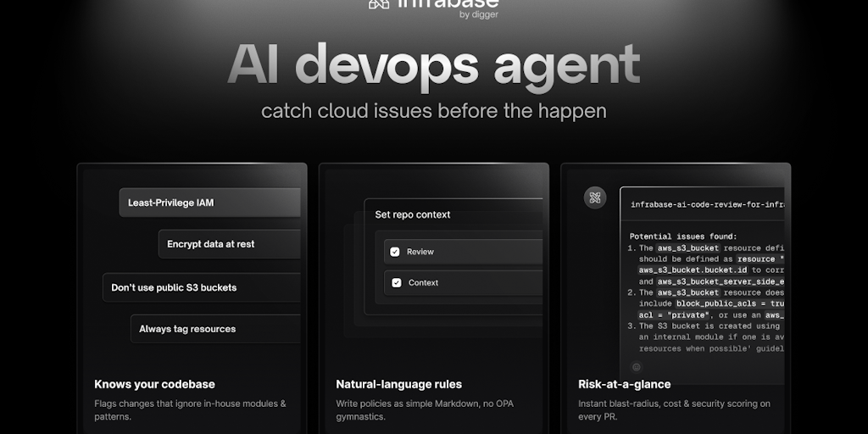Image resolution: width=868 pixels, height=434 pixels.
Task: Click the 'catch cloud issues before the happen' subtitle
Action: coord(433,111)
